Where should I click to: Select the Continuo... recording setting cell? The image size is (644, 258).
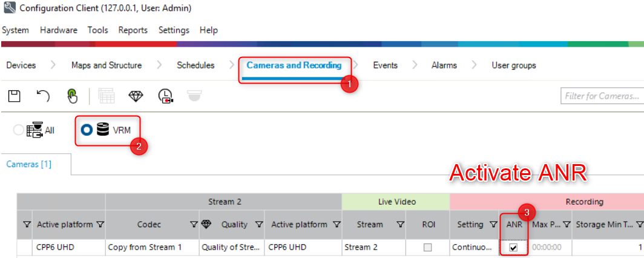click(475, 248)
